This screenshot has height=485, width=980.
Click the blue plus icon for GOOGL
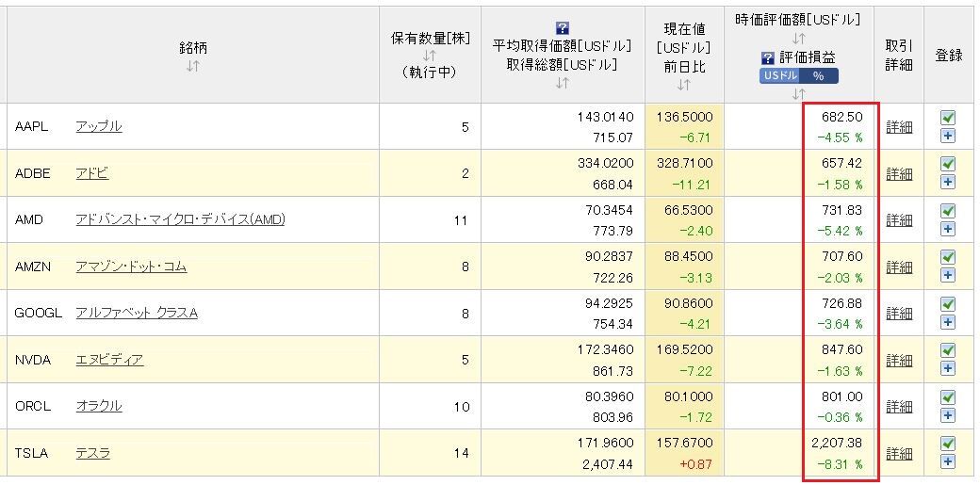[x=948, y=322]
